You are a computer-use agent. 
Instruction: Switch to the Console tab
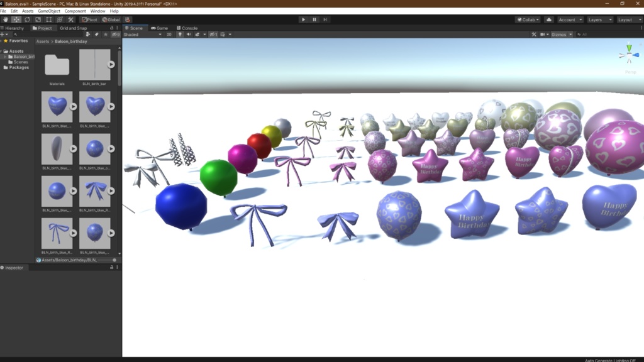tap(187, 28)
